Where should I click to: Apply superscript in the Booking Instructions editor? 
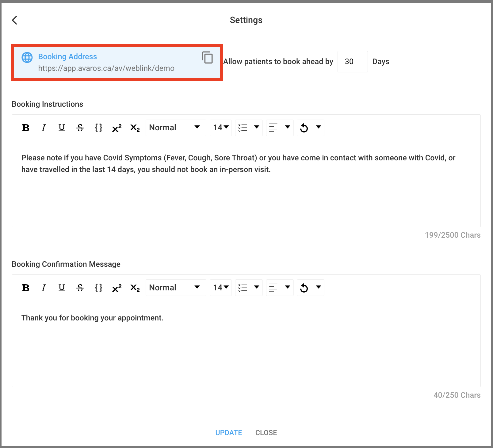pos(117,128)
